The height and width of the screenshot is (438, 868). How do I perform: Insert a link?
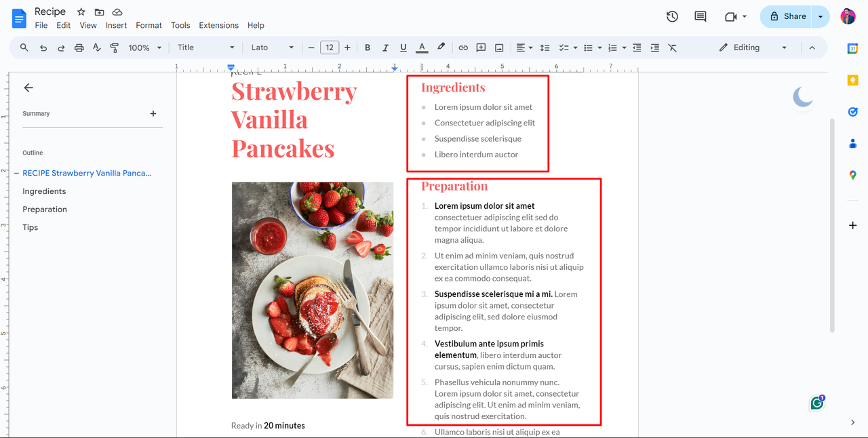tap(463, 47)
